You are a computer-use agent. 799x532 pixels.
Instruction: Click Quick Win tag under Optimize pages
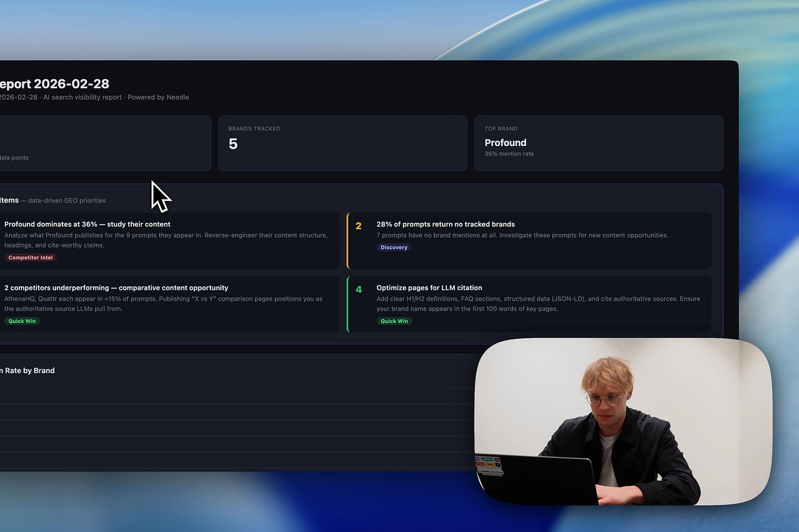394,321
